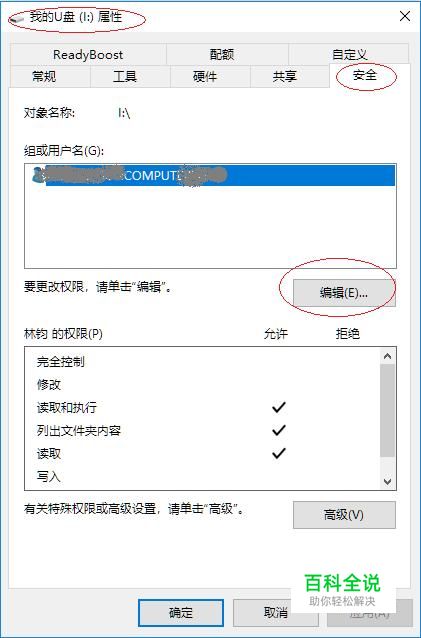The image size is (421, 638).
Task: Click the 编辑(E)... button
Action: tap(344, 293)
